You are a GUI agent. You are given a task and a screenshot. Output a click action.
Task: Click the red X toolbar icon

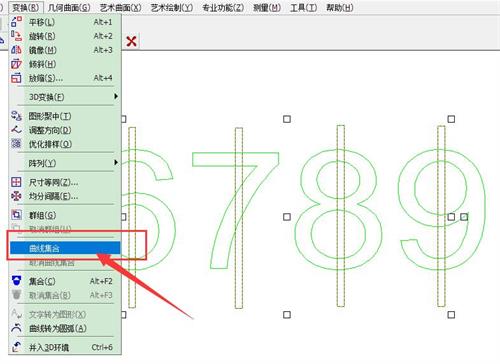(x=131, y=41)
